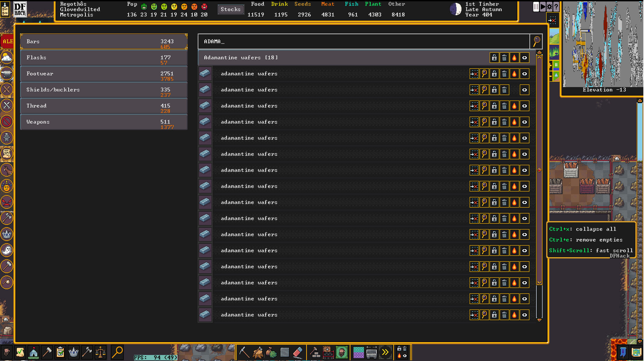
Task: Open the anvil alert in the left sidebar
Action: [7, 73]
